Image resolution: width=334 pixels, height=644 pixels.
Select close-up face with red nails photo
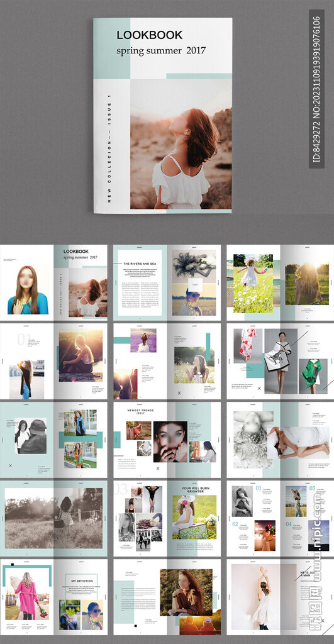(170, 441)
